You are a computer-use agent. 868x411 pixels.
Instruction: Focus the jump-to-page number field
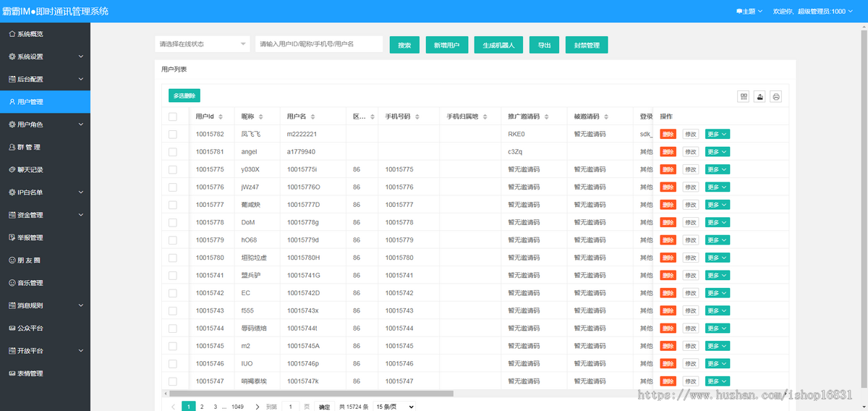click(x=291, y=407)
